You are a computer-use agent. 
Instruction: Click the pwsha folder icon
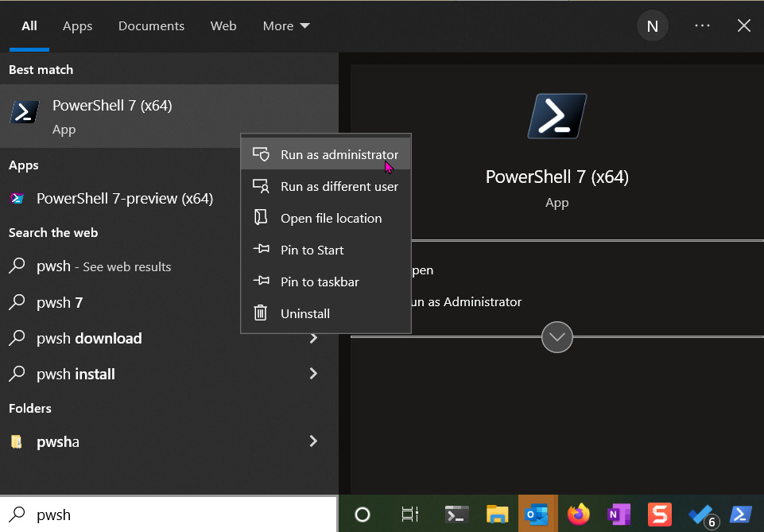17,441
